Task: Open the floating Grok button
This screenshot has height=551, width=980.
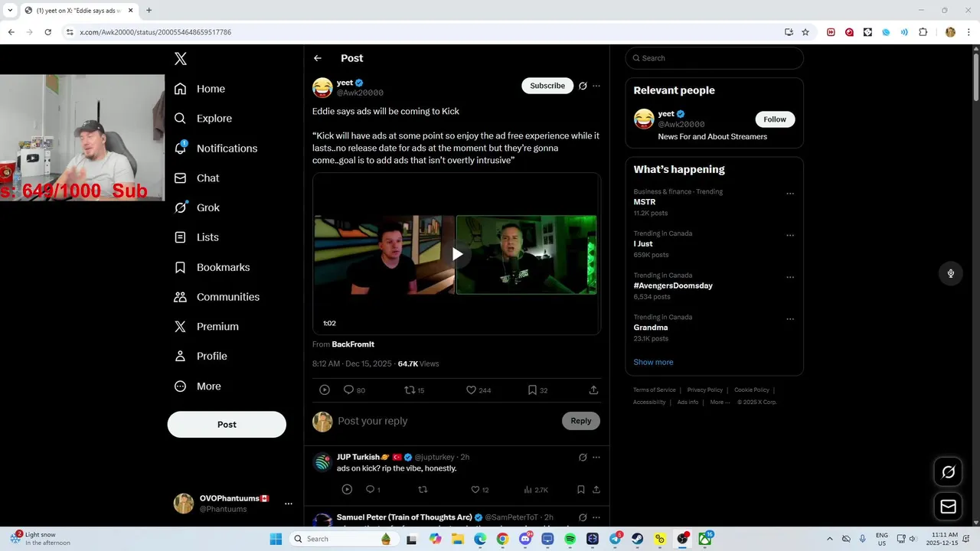Action: (x=948, y=472)
